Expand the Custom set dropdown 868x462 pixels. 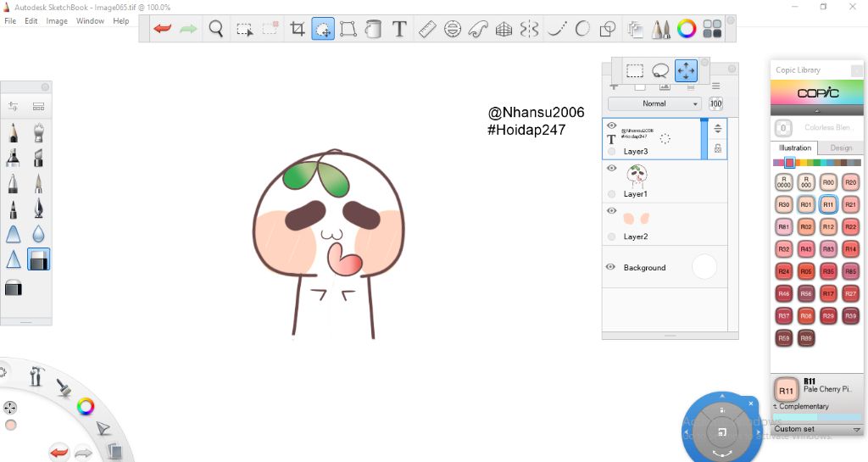(x=817, y=429)
